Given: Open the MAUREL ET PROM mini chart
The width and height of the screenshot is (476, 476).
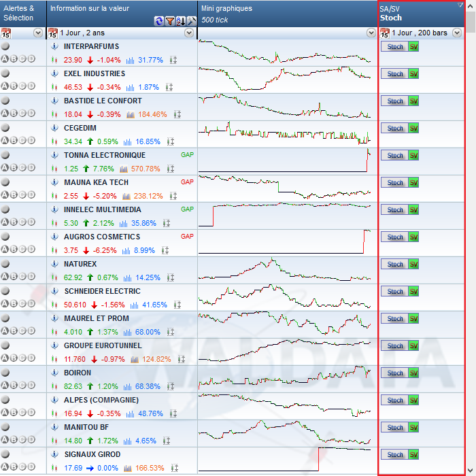Looking at the screenshot, I should pyautogui.click(x=284, y=324).
